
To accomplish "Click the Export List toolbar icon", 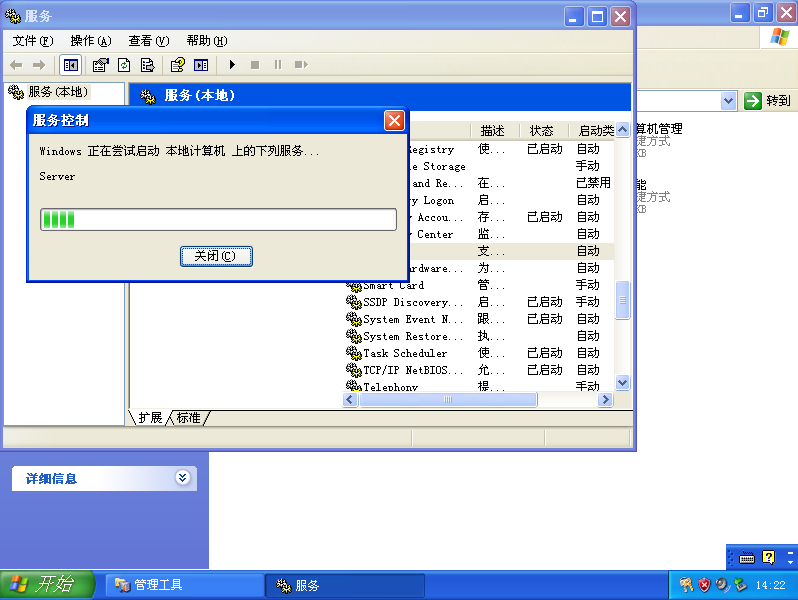I will coord(147,65).
